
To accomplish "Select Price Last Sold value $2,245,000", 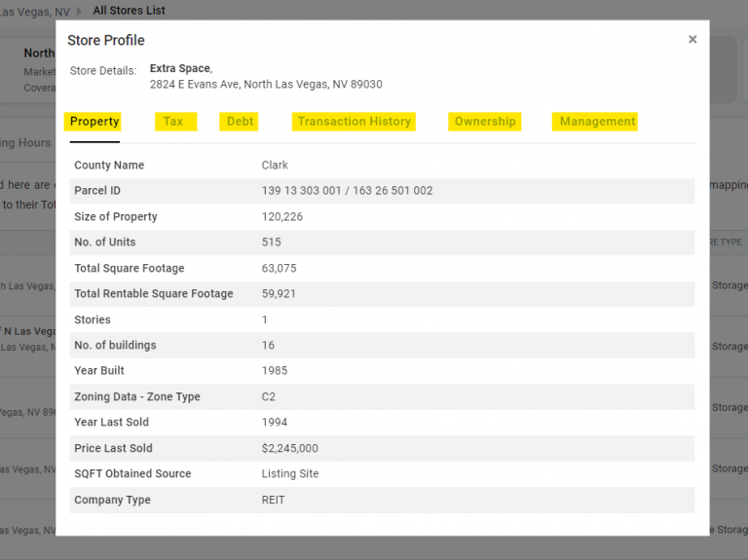I will coord(289,448).
